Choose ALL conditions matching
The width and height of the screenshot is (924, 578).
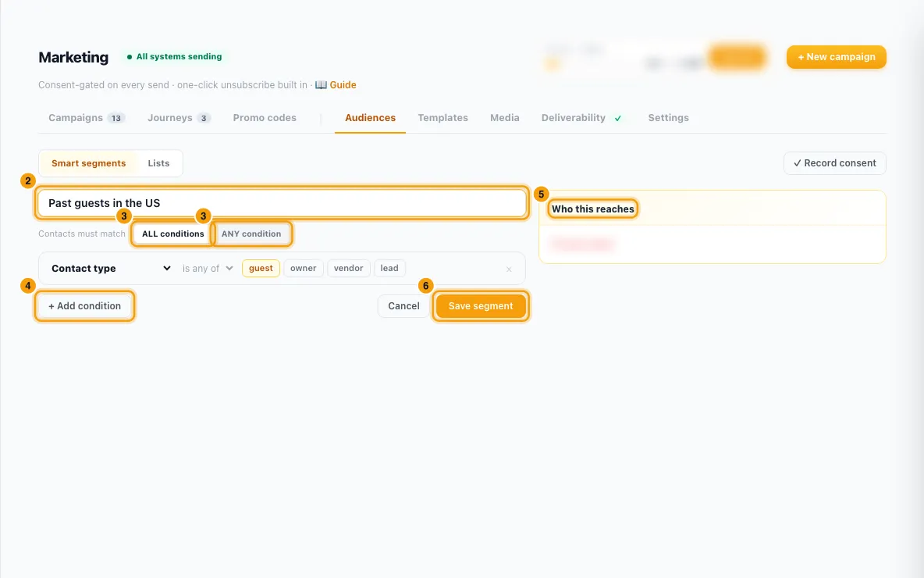pos(172,234)
